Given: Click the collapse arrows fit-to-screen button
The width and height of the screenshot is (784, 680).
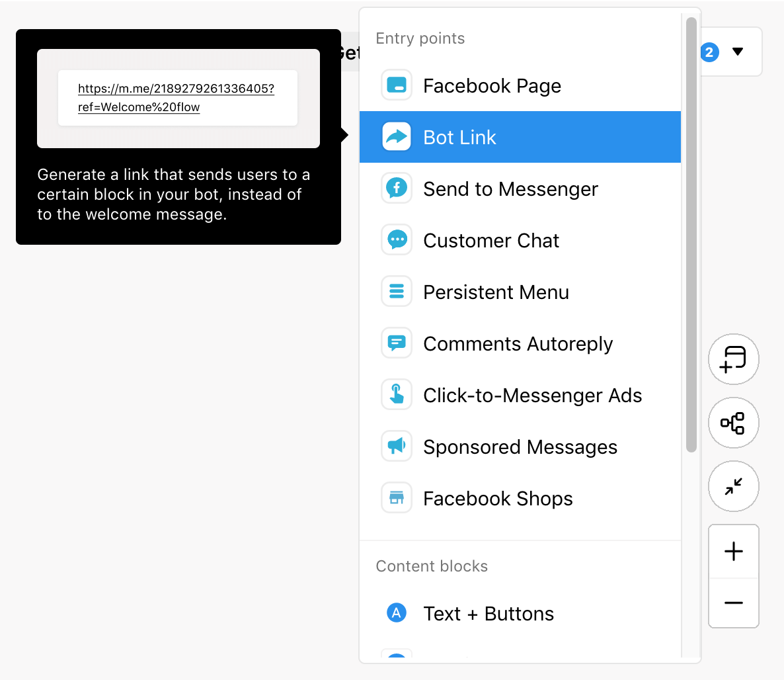Looking at the screenshot, I should 734,486.
